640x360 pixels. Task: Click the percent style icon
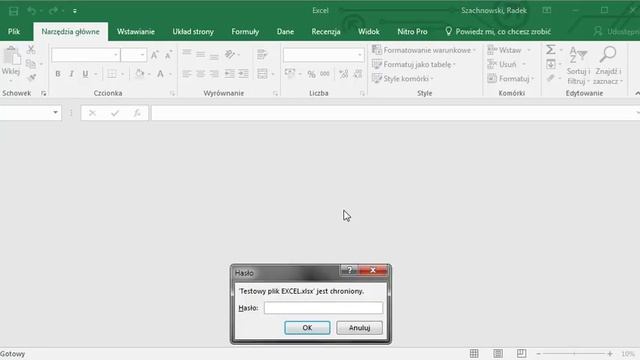tap(311, 74)
